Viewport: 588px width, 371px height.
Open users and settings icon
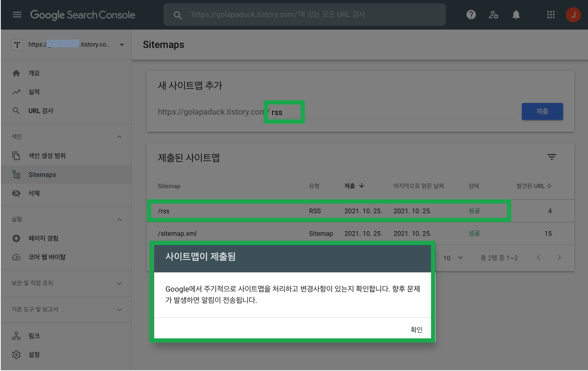point(493,15)
